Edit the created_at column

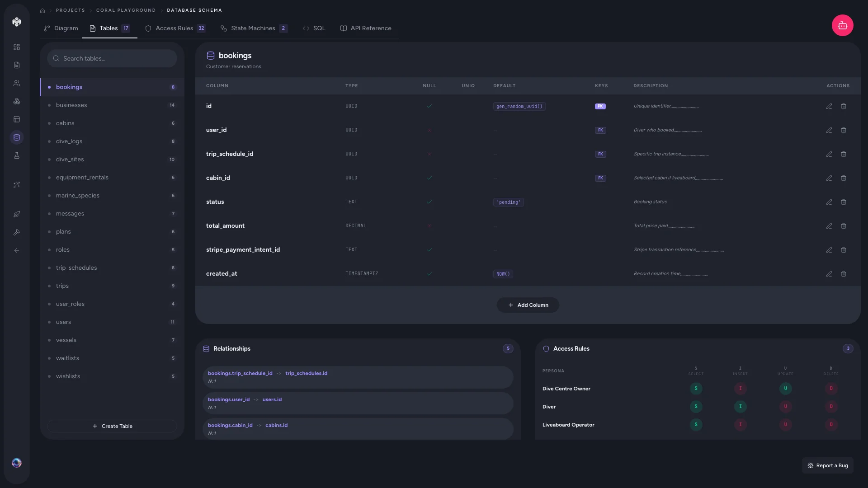pyautogui.click(x=829, y=274)
